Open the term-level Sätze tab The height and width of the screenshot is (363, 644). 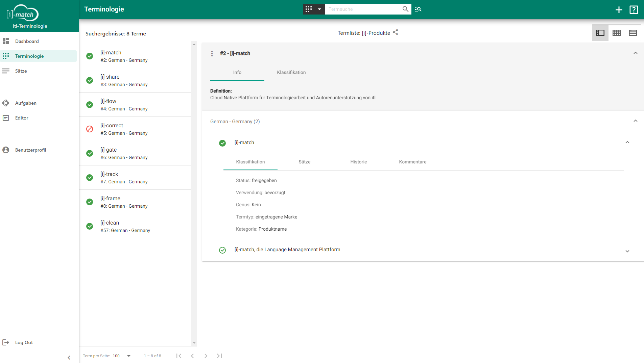point(305,162)
